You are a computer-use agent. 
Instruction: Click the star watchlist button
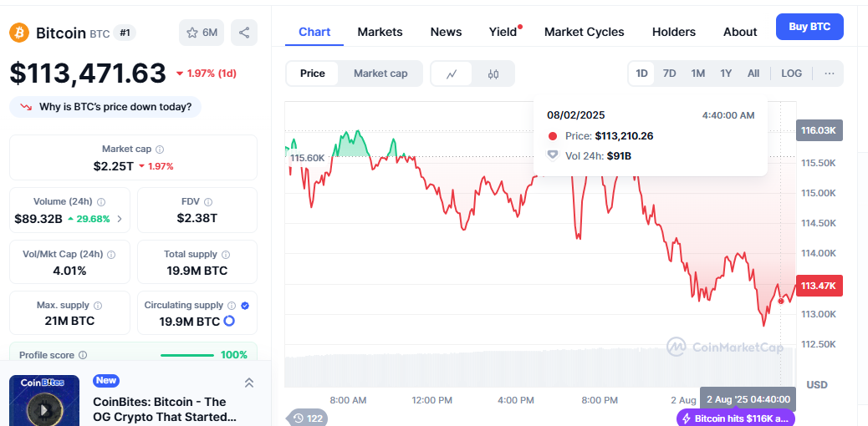pyautogui.click(x=201, y=33)
